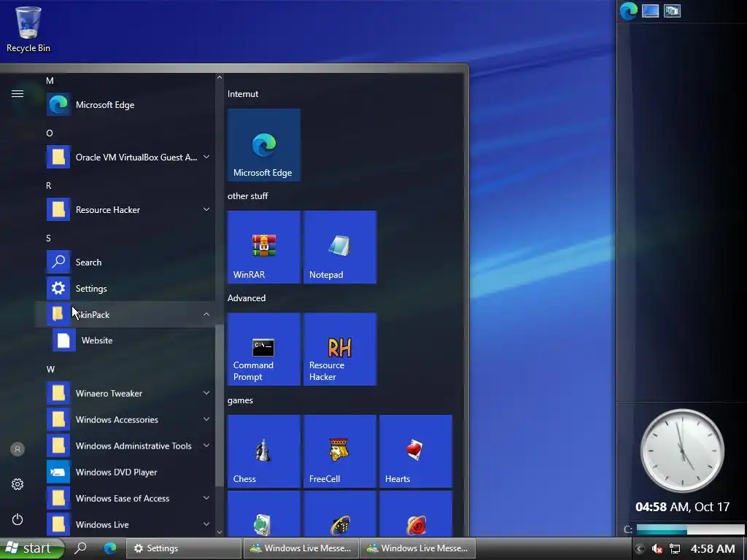Open Microsoft Edge from the apps list

(x=125, y=105)
